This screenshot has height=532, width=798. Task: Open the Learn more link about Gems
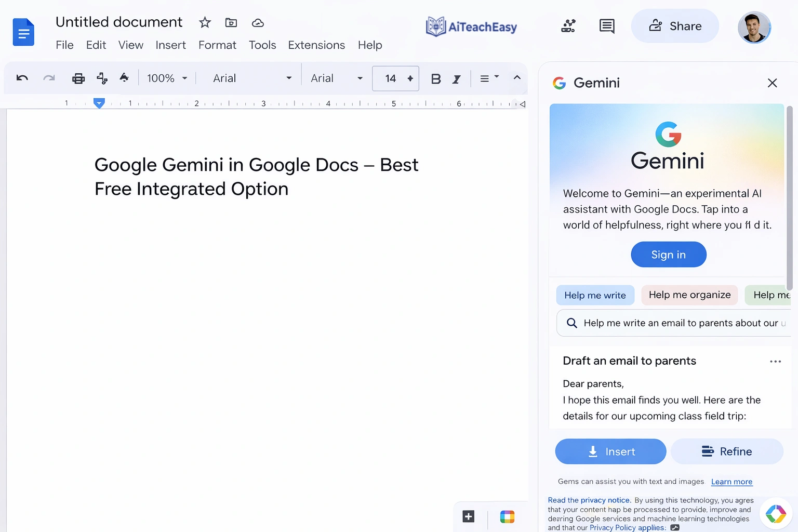click(x=731, y=482)
